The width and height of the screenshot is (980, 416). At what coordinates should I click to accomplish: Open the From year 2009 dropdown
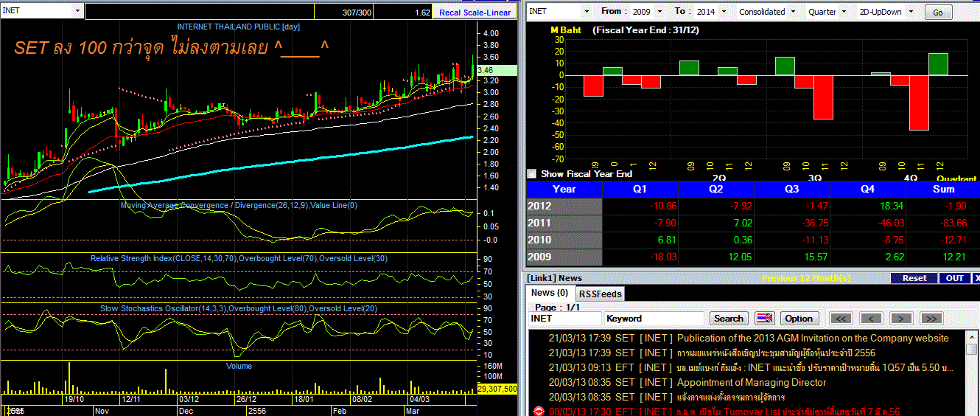[660, 12]
